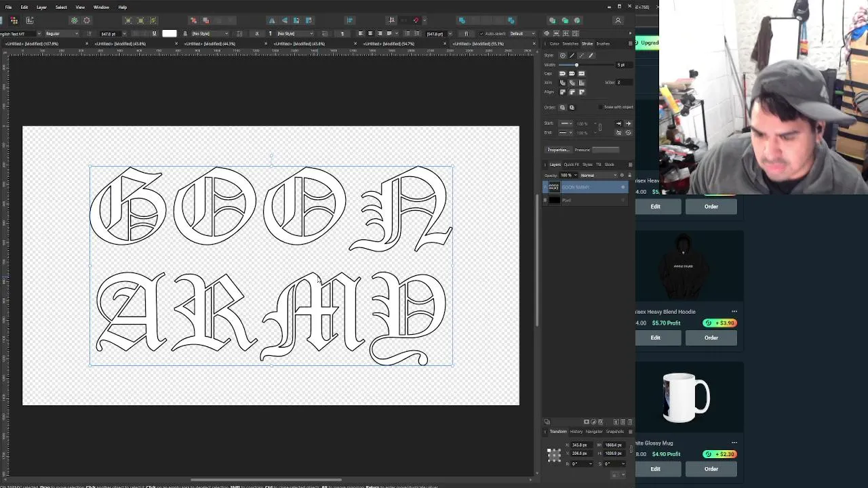Toggle Scale with object checkbox
The image size is (868, 488).
(601, 107)
